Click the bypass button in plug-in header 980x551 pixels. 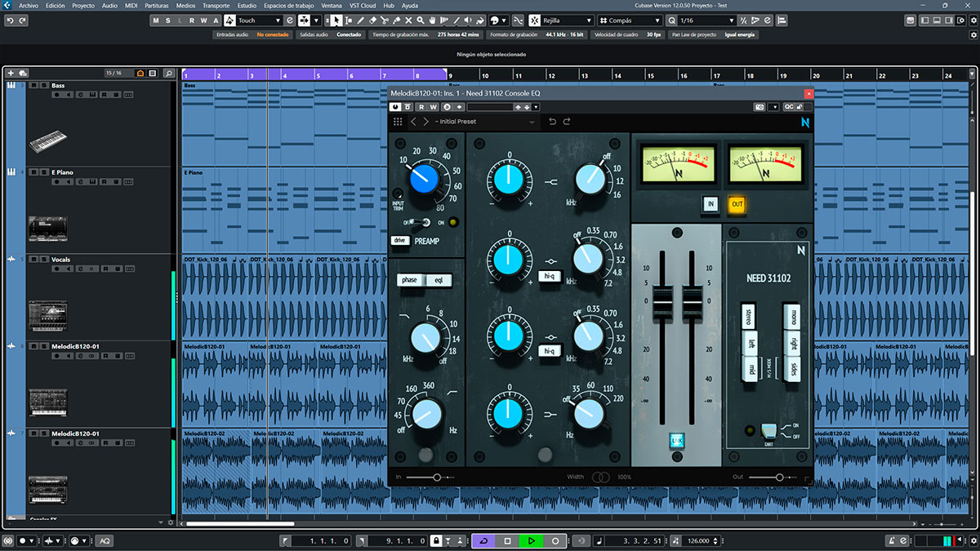[x=408, y=106]
